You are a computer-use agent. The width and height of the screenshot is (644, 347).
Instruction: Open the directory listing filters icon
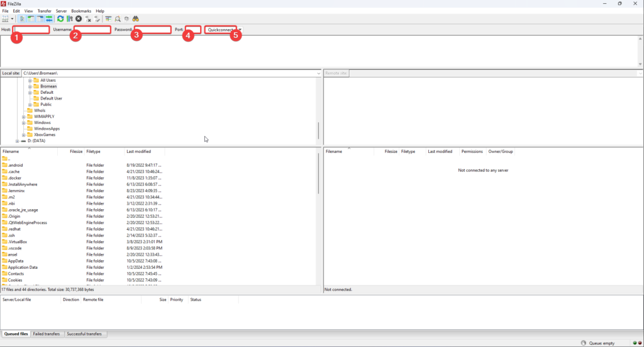(x=108, y=19)
